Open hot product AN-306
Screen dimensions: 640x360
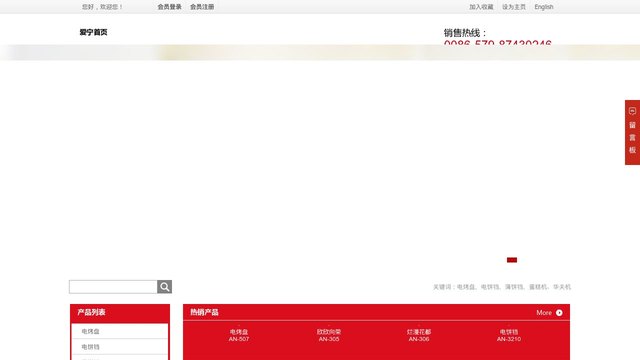419,335
